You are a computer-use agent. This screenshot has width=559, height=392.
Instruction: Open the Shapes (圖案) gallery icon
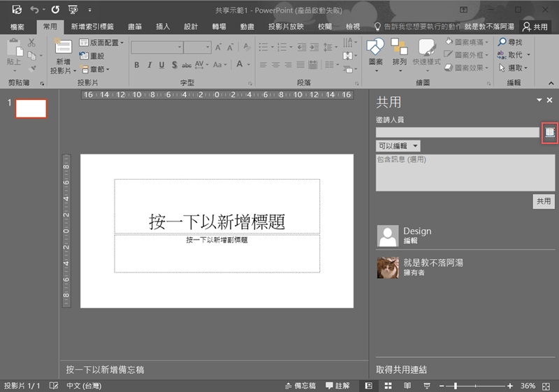click(375, 48)
